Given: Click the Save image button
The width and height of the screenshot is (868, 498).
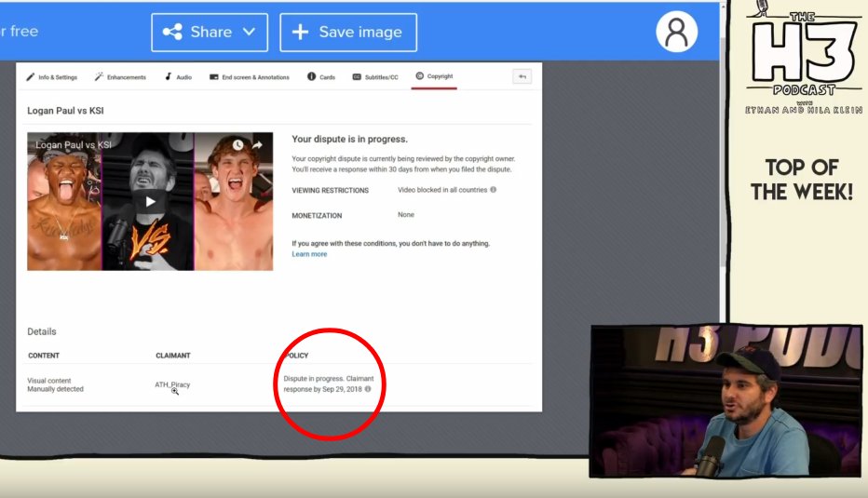Looking at the screenshot, I should click(x=348, y=32).
